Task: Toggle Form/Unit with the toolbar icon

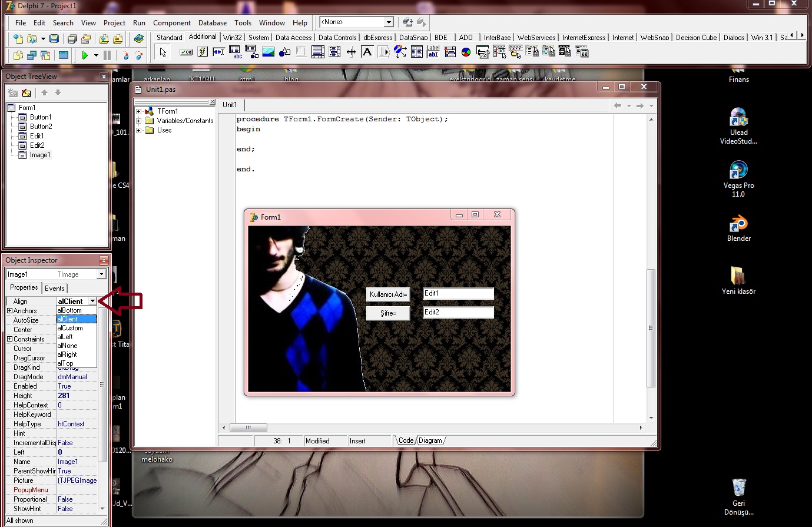Action: pyautogui.click(x=45, y=55)
